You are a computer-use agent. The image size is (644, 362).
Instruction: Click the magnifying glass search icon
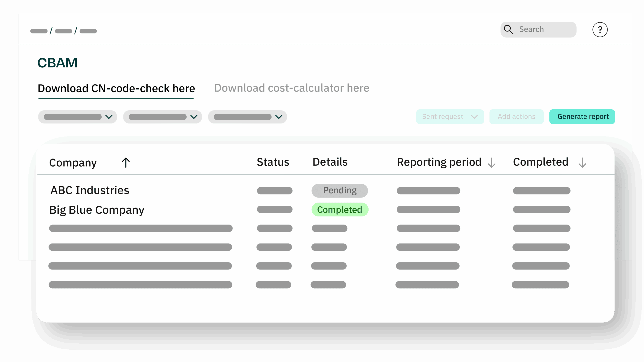tap(508, 29)
